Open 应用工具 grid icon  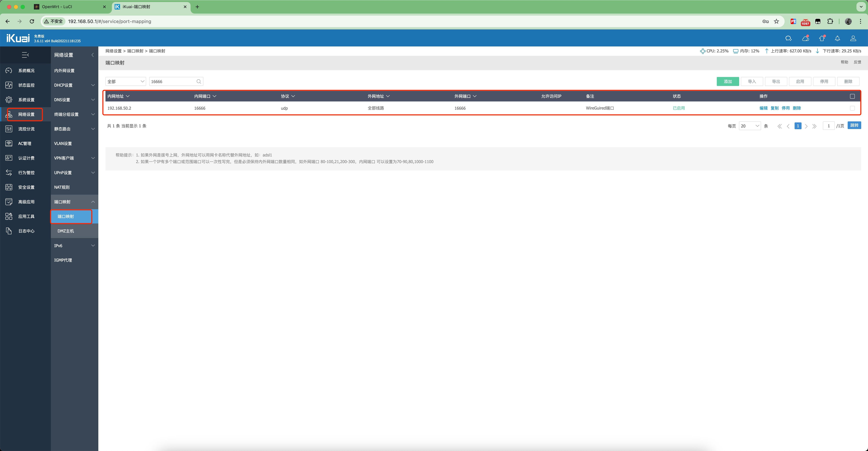click(9, 216)
